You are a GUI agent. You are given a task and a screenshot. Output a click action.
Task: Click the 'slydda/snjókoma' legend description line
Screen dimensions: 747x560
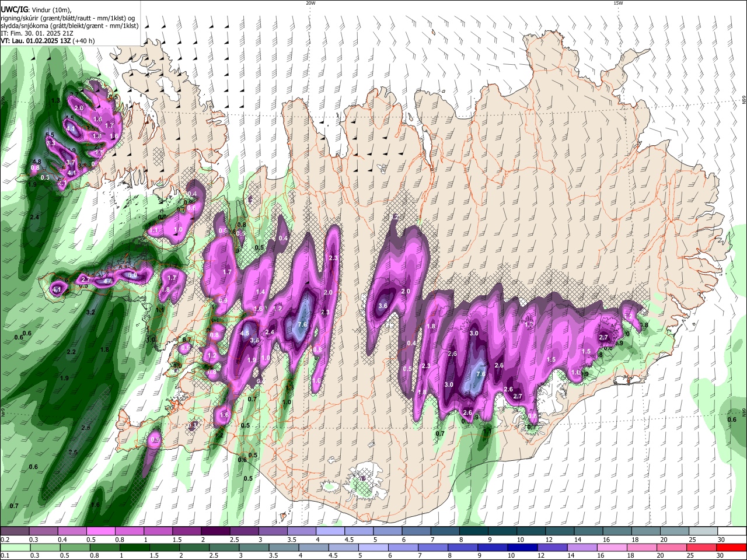(x=69, y=26)
